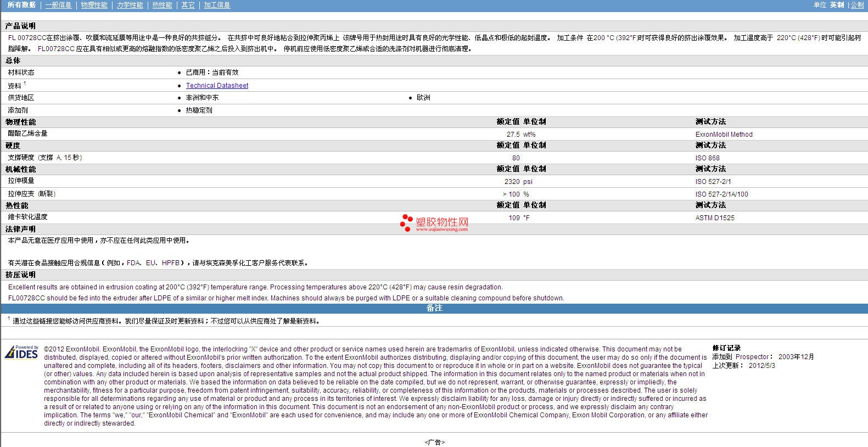Click the 物理性能 section heading in the table
This screenshot has width=868, height=447.
coord(20,122)
